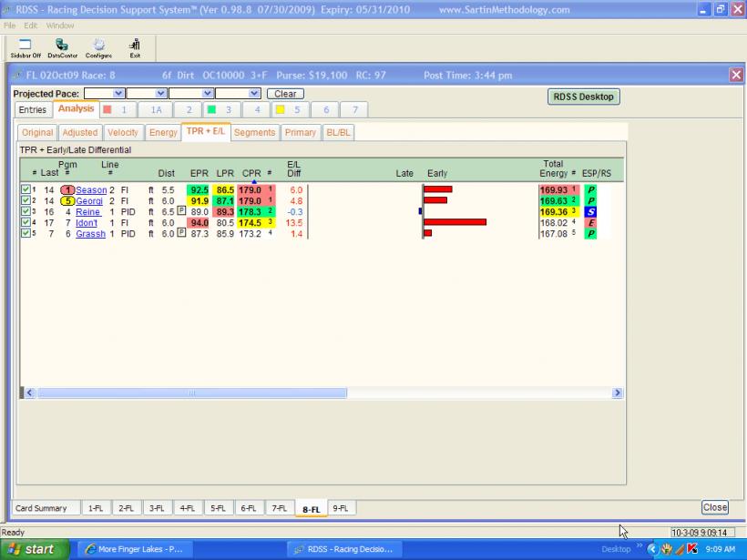Open the Window menu
The height and width of the screenshot is (560, 747).
(60, 25)
